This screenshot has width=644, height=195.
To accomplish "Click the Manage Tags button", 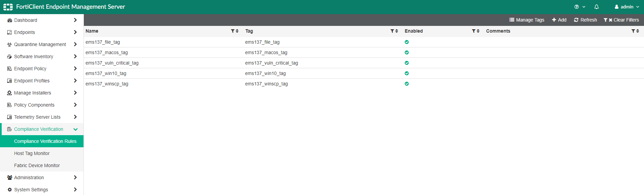I will [527, 20].
